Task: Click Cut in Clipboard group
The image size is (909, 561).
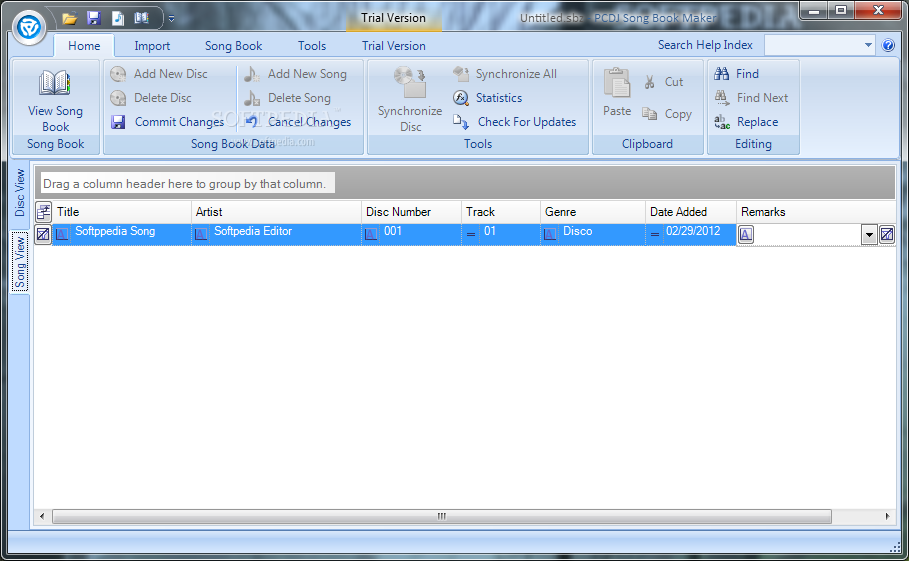Action: (x=664, y=82)
